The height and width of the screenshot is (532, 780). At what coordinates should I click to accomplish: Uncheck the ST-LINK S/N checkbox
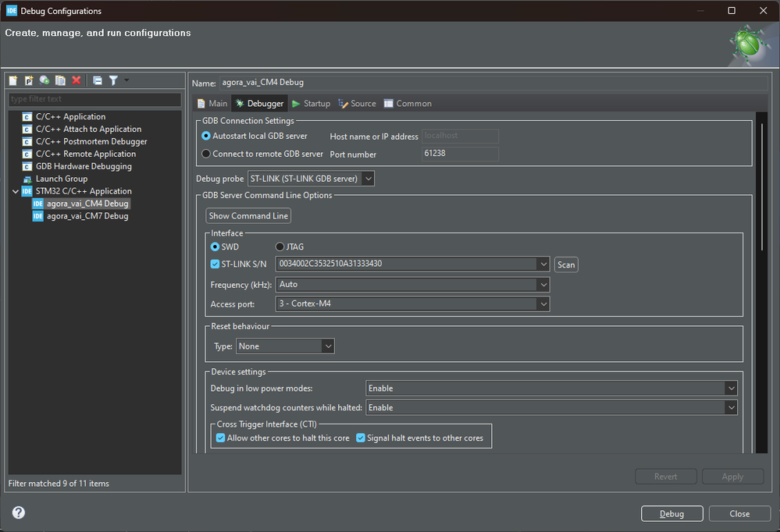click(215, 264)
